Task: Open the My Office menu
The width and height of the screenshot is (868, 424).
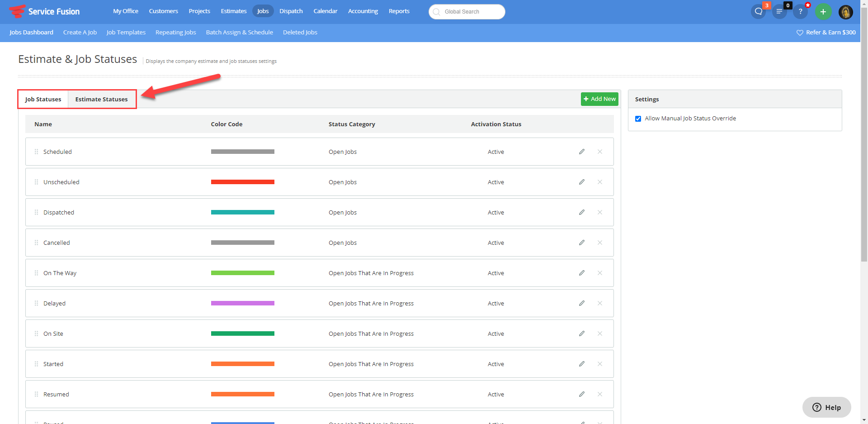Action: tap(126, 11)
